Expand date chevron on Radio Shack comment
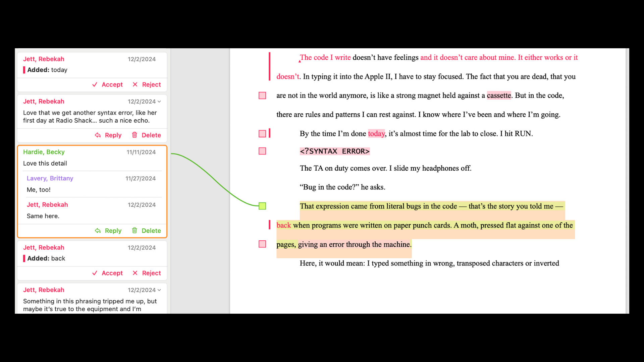644x362 pixels. (159, 102)
